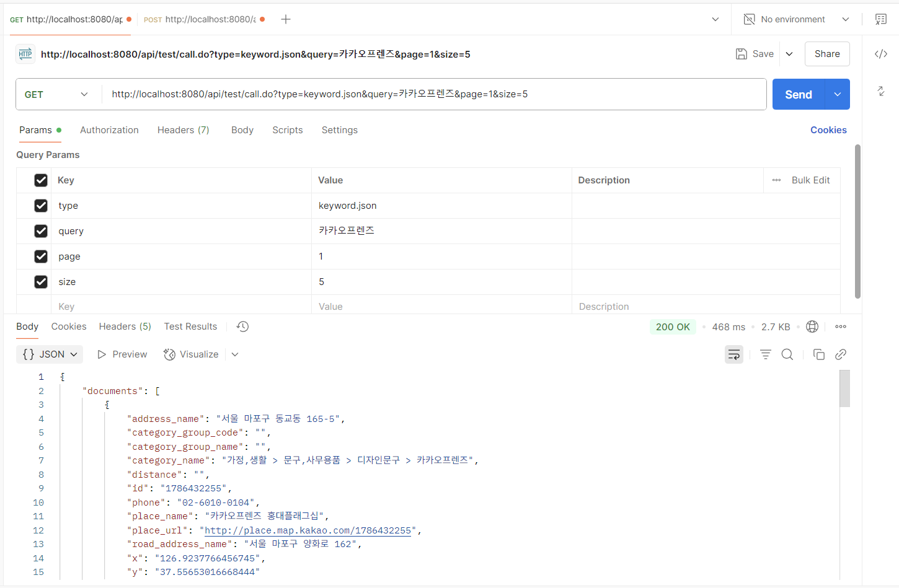Open the environment quick look icon
This screenshot has height=588, width=899.
(881, 19)
